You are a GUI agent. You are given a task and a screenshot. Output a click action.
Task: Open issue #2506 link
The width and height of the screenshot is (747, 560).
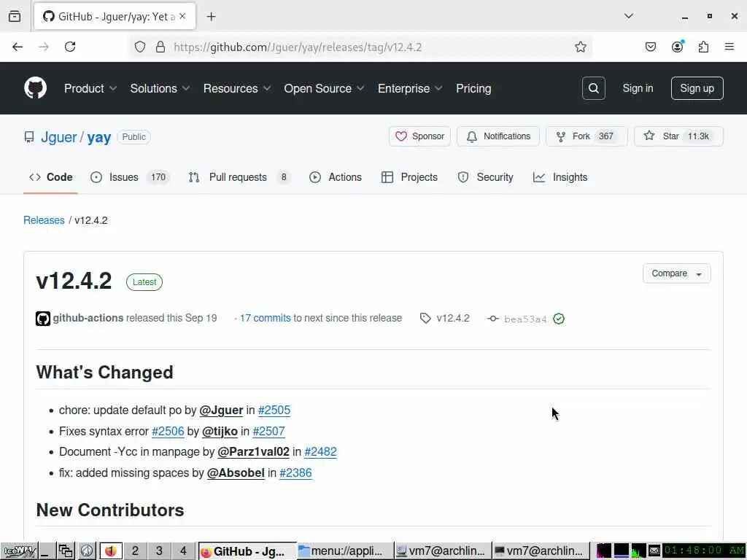point(168,431)
